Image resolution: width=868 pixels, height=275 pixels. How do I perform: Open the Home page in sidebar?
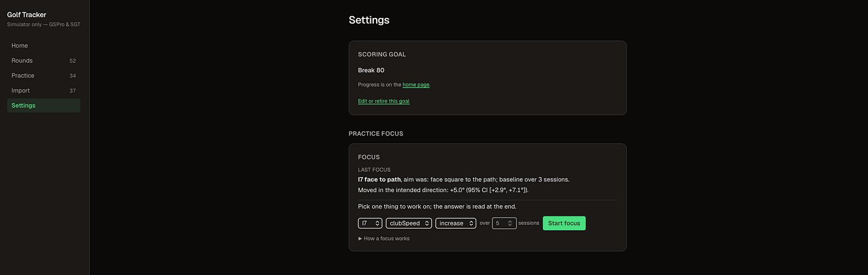pyautogui.click(x=44, y=46)
